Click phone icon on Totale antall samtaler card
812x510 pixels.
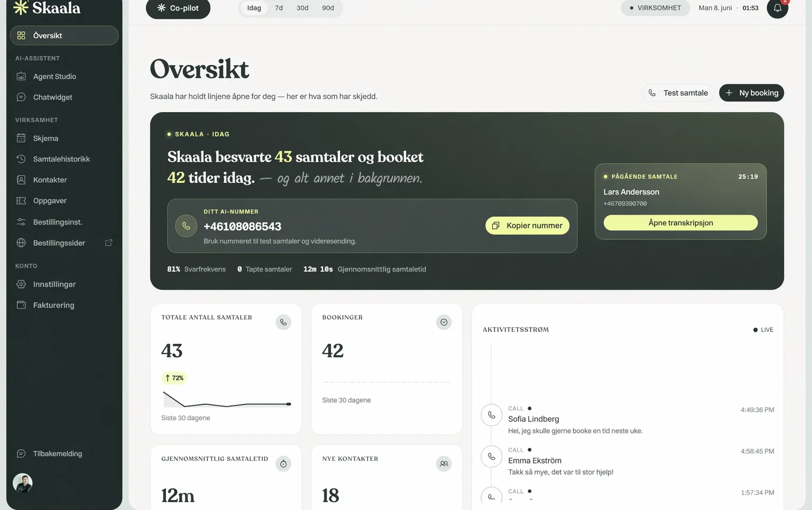tap(283, 322)
